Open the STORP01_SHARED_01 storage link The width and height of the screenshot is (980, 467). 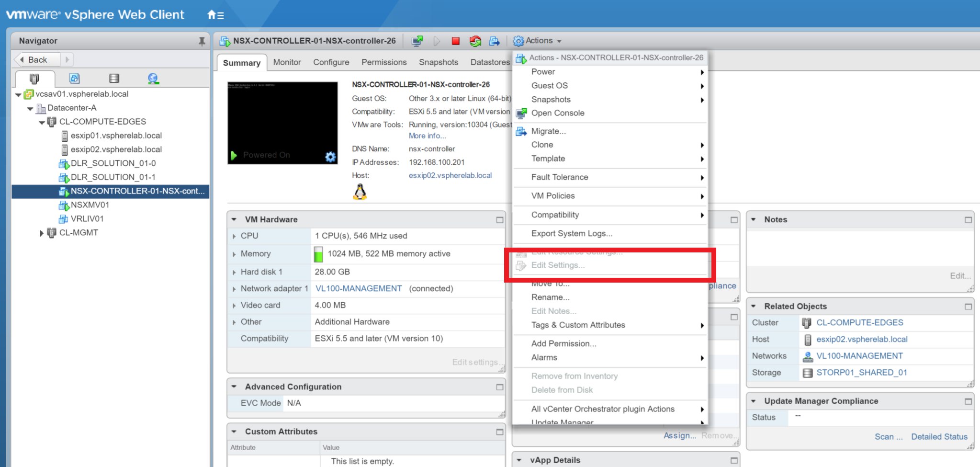pos(862,373)
